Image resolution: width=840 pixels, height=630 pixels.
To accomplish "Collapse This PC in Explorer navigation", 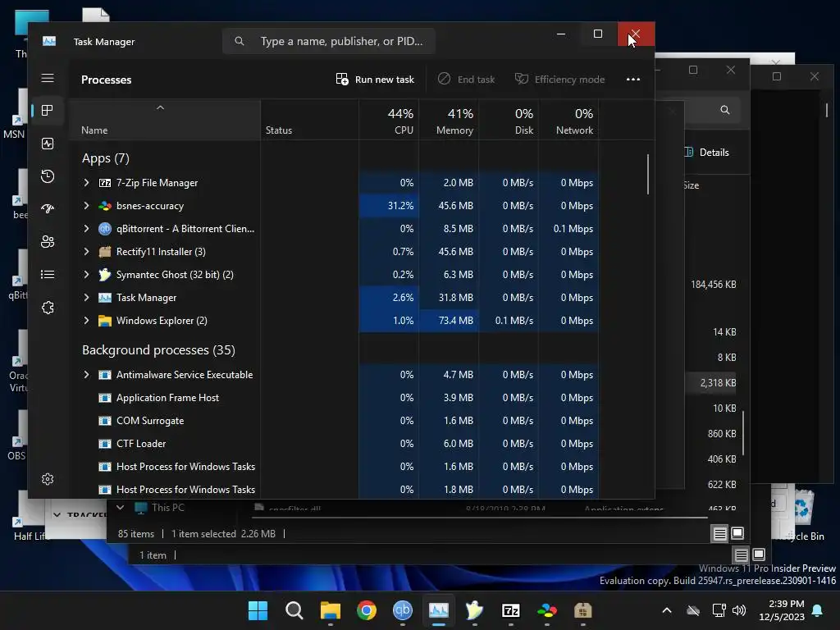I will (x=120, y=507).
